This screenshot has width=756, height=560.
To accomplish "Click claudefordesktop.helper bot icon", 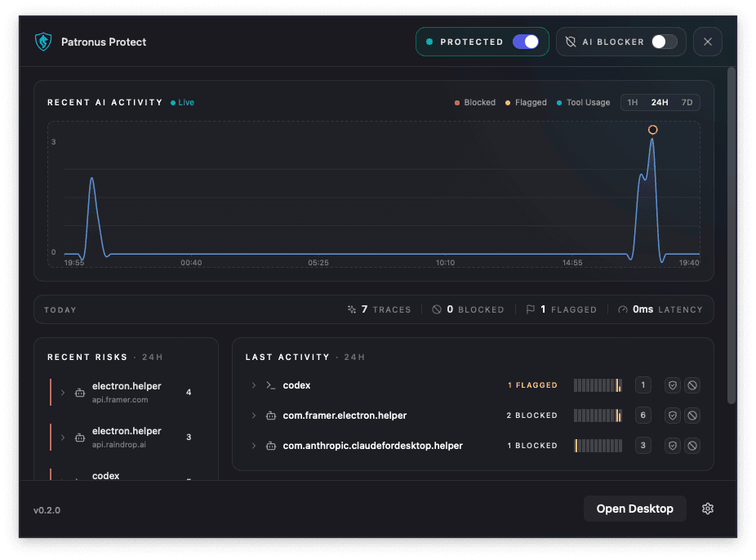I will pos(271,446).
